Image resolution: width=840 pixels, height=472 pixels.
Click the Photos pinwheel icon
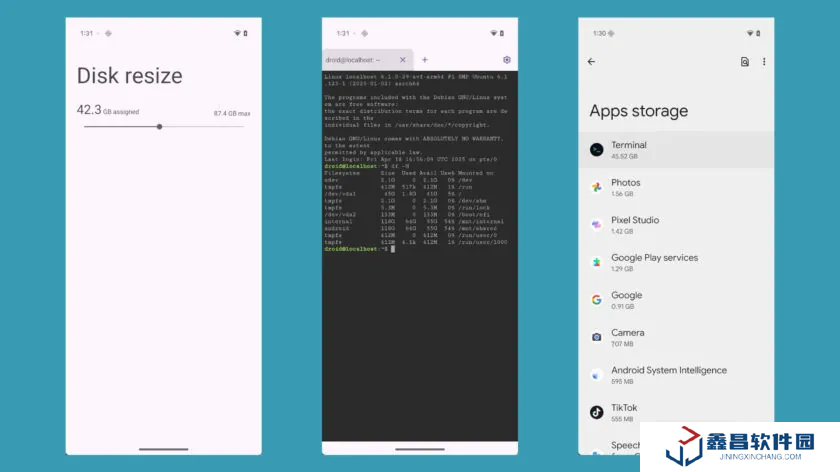click(596, 187)
